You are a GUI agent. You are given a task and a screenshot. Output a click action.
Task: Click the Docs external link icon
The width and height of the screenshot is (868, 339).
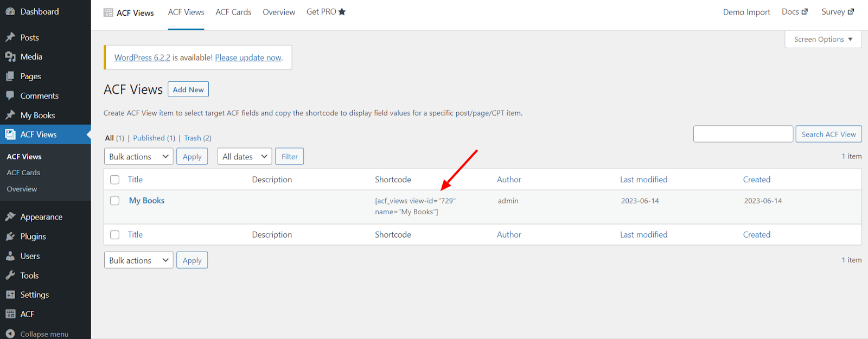[805, 11]
